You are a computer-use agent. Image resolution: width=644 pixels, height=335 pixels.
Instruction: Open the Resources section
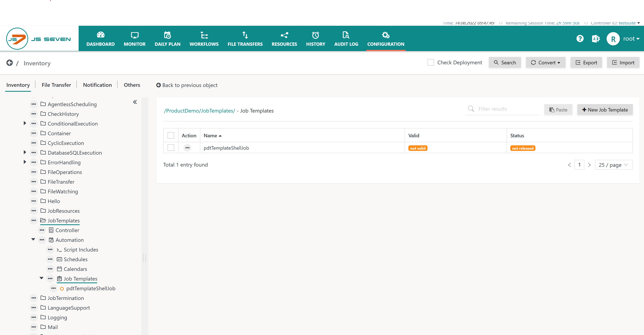(284, 39)
